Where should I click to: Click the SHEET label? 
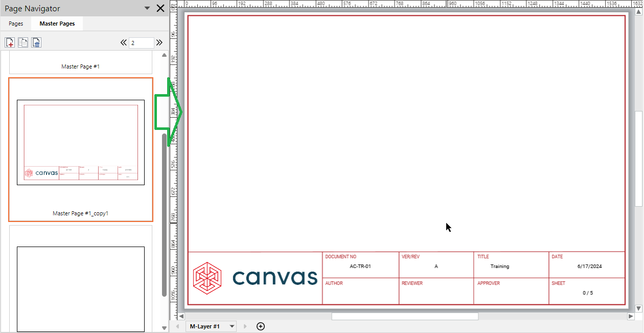(558, 283)
